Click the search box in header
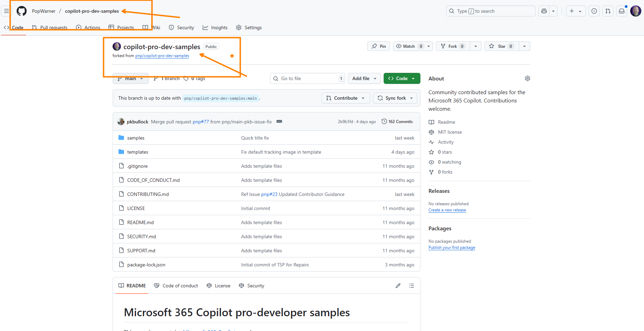 coord(490,11)
